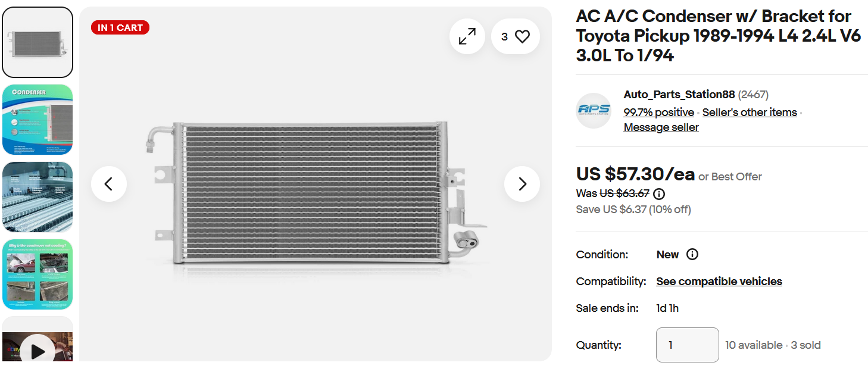Image resolution: width=868 pixels, height=375 pixels.
Task: Add item to watchlist with heart icon
Action: 516,37
